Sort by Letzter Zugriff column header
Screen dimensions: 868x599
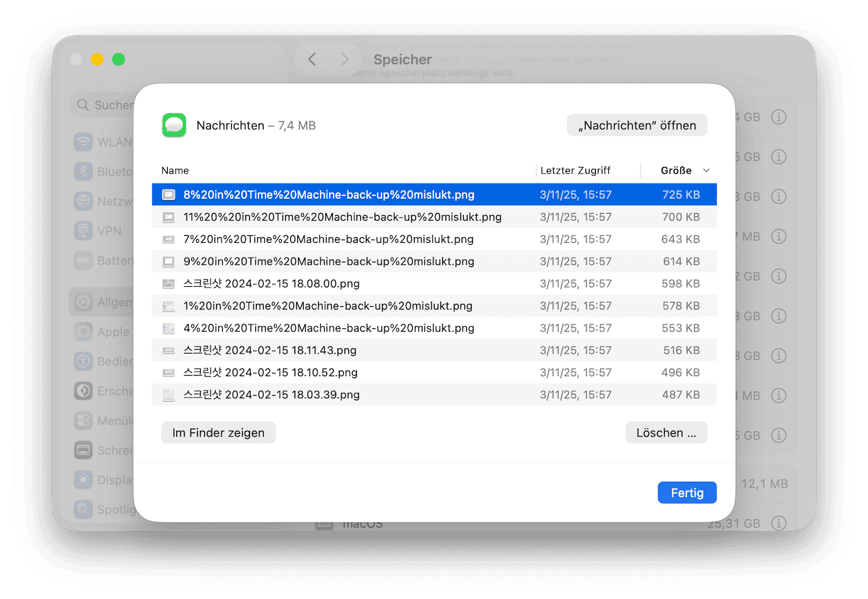click(575, 170)
